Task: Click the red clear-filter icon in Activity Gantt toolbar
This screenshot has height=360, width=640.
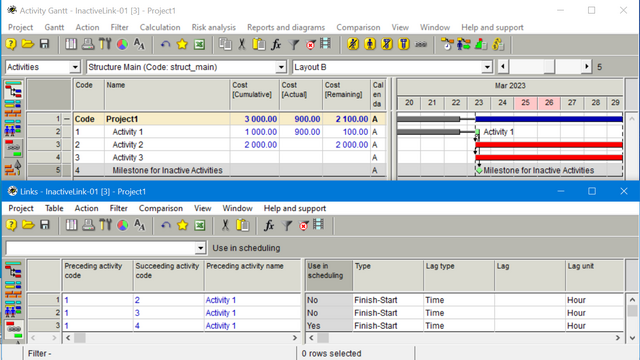Action: tap(310, 44)
